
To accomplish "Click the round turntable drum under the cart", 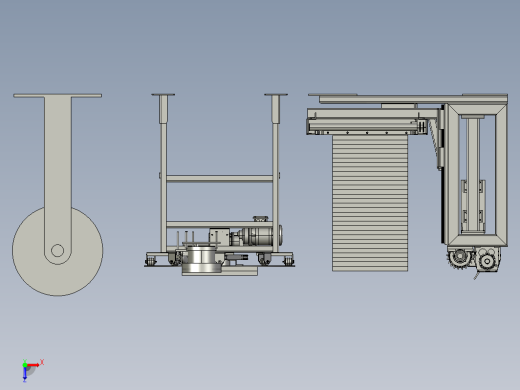I will 202,259.
